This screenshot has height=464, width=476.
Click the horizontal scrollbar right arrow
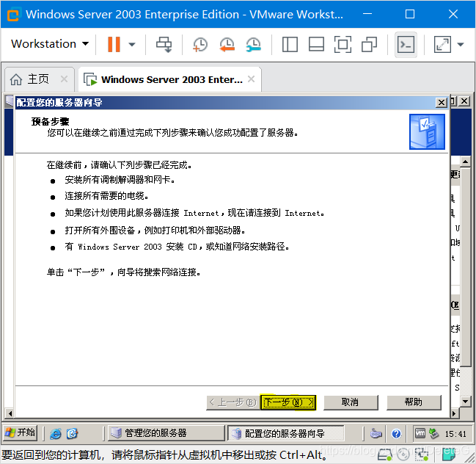(x=454, y=413)
